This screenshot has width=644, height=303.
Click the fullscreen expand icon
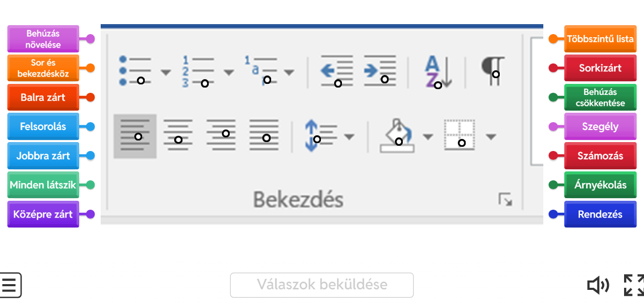tap(634, 285)
